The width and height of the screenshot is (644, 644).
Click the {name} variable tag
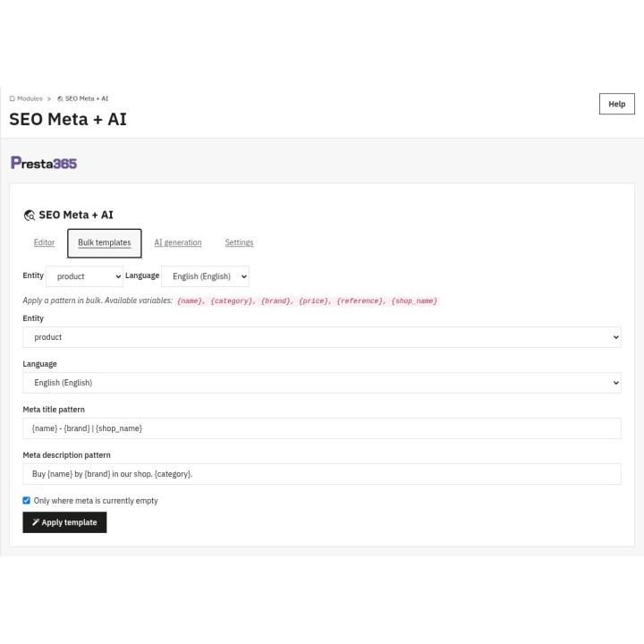(x=191, y=301)
